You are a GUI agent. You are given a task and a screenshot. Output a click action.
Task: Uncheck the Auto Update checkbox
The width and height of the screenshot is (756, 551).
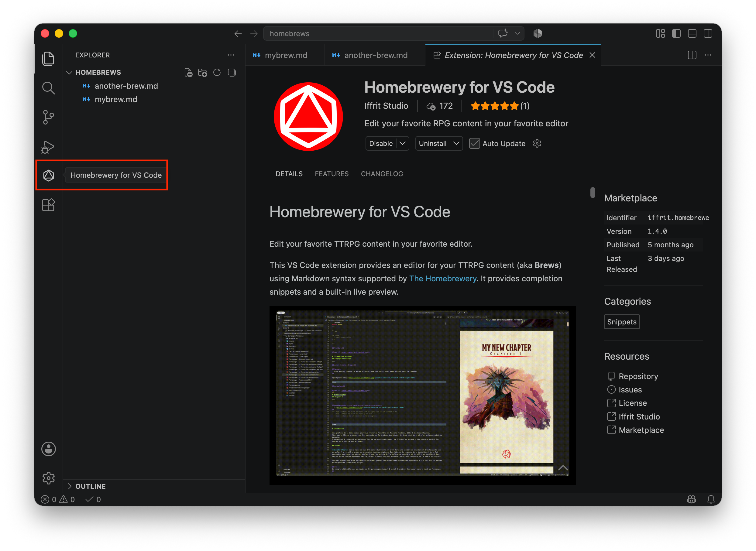click(474, 143)
